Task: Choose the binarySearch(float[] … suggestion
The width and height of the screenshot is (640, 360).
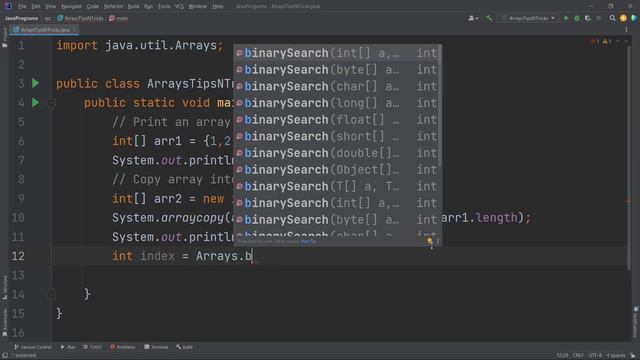Action: (x=337, y=120)
